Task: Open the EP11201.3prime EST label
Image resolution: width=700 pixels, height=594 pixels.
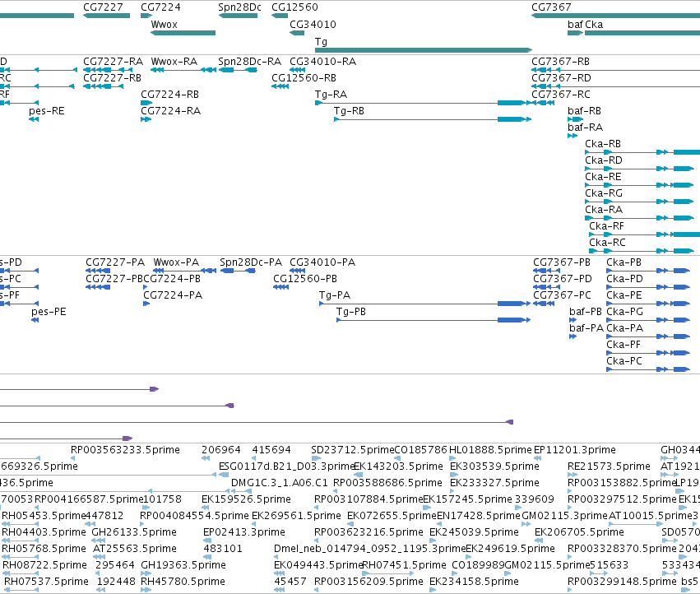Action: tap(575, 450)
